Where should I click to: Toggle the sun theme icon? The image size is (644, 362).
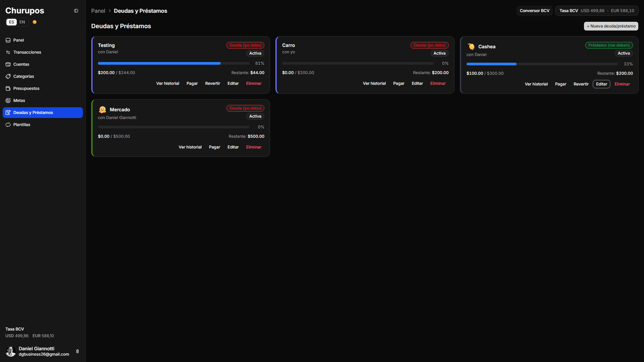[x=35, y=22]
